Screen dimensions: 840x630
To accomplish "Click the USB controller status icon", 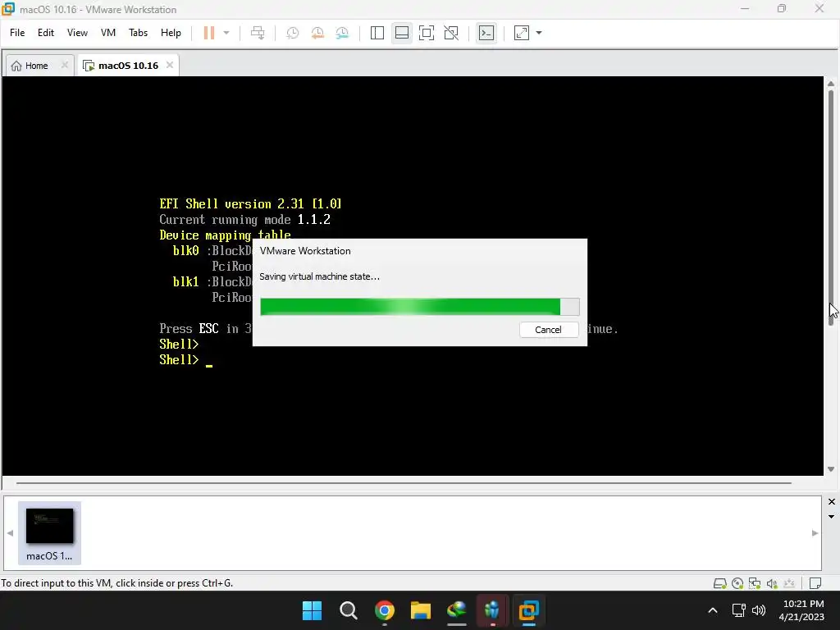I will [789, 583].
